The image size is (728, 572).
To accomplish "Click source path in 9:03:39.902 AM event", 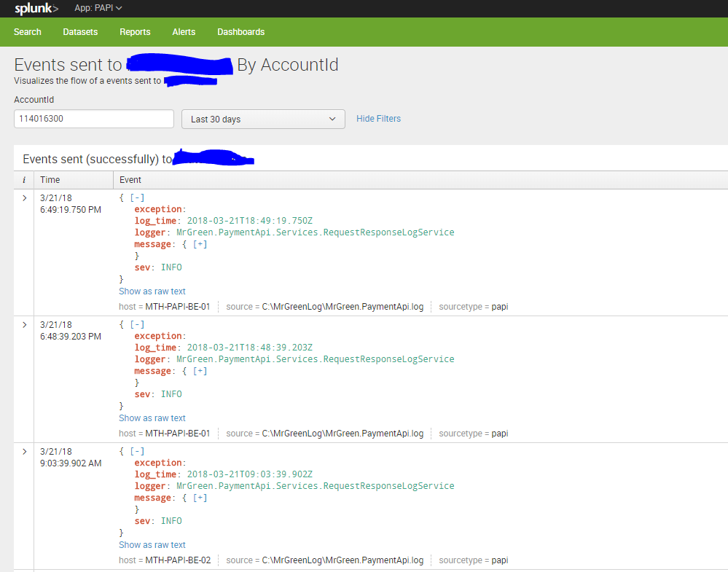I will 343,560.
